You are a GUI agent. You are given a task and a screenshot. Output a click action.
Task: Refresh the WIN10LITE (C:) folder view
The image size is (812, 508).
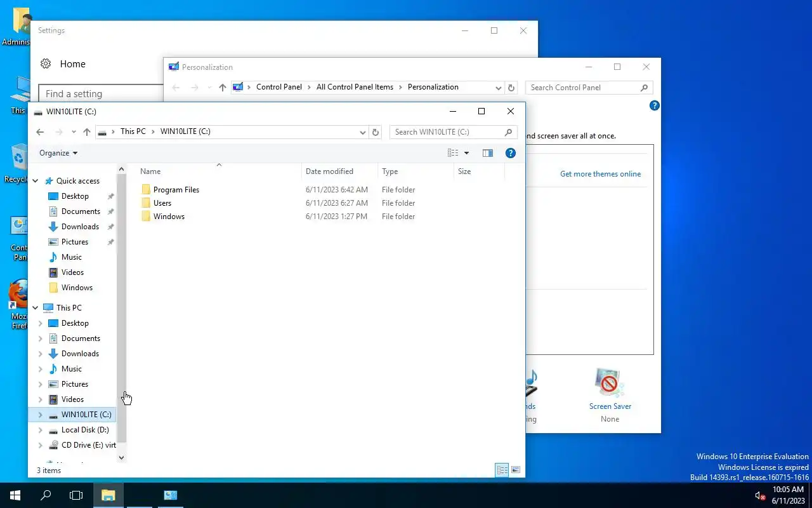click(x=376, y=132)
